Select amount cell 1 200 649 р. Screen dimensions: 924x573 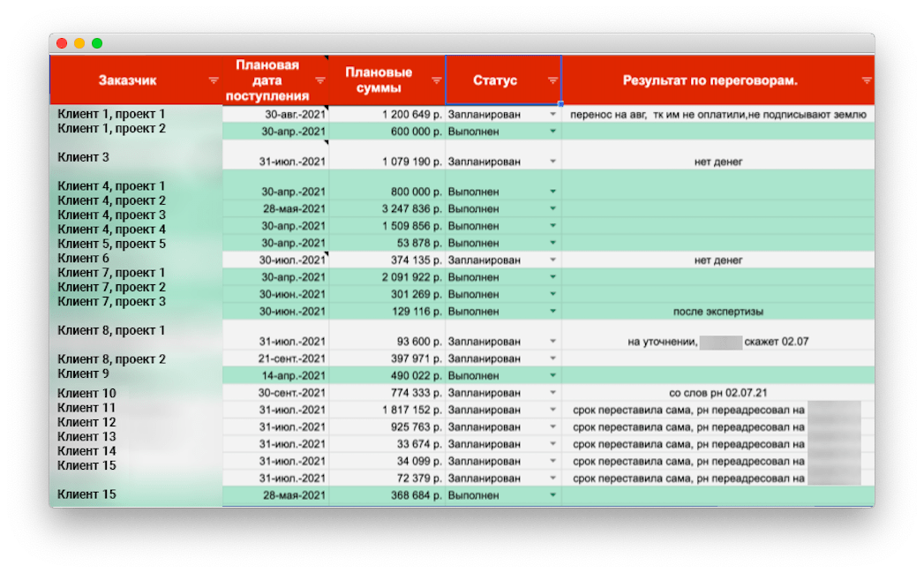(387, 115)
